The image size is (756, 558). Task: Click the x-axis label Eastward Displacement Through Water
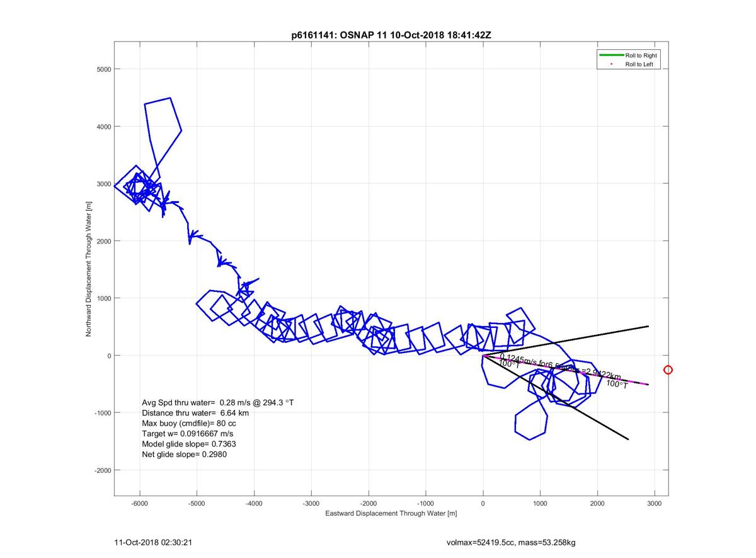(x=391, y=514)
